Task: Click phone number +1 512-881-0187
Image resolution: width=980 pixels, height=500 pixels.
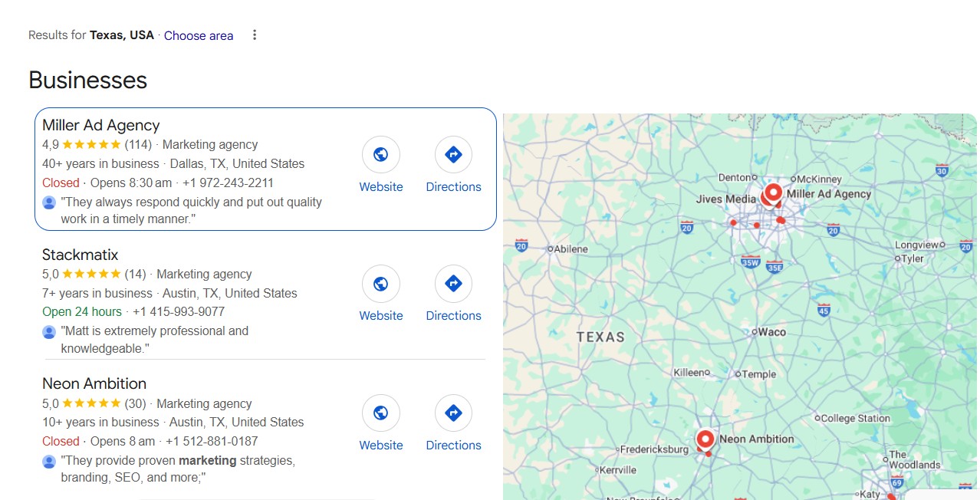Action: (212, 441)
